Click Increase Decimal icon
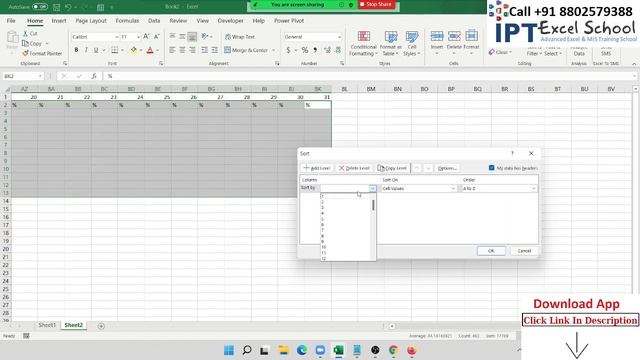 pyautogui.click(x=327, y=50)
